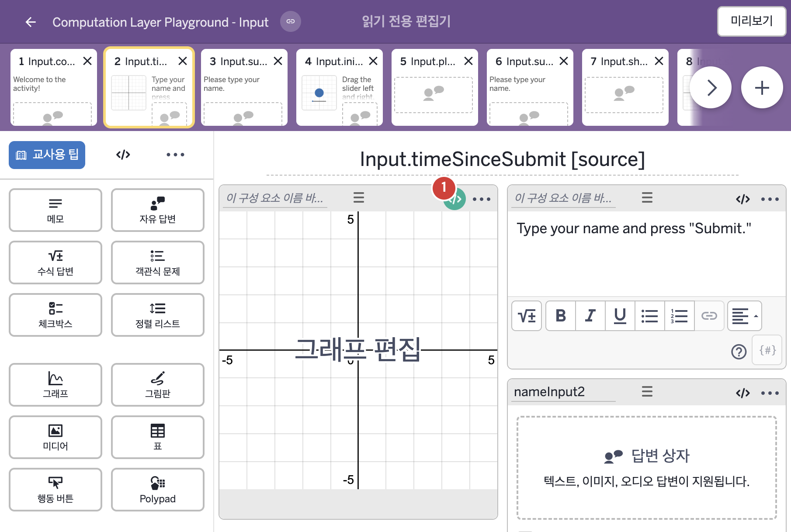Add a 미디어 media component
This screenshot has height=532, width=791.
pos(56,437)
